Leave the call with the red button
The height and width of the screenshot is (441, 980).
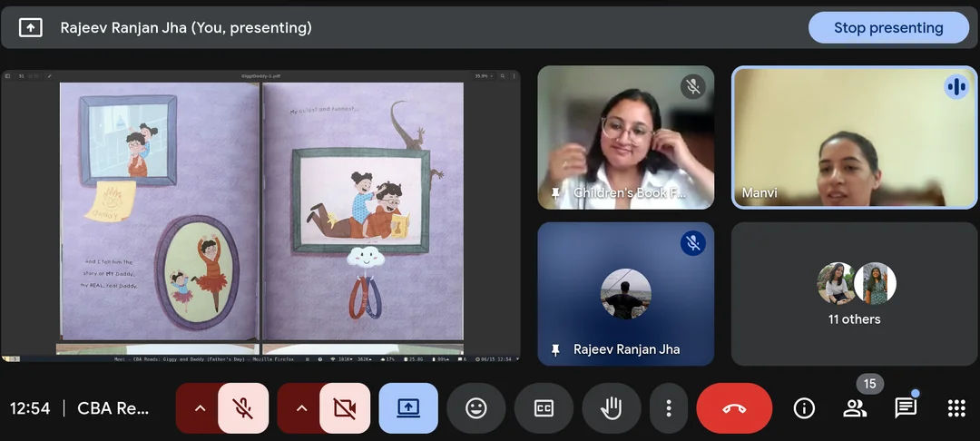pyautogui.click(x=734, y=408)
